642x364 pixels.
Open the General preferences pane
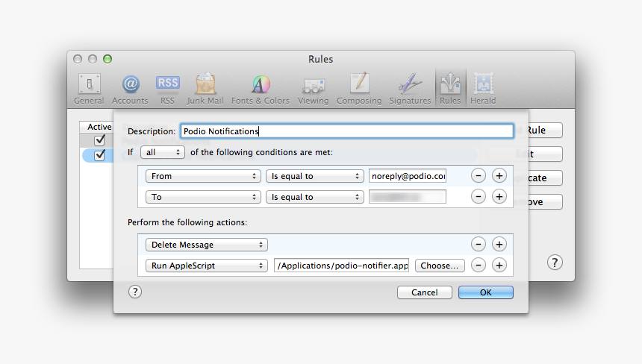(x=89, y=89)
